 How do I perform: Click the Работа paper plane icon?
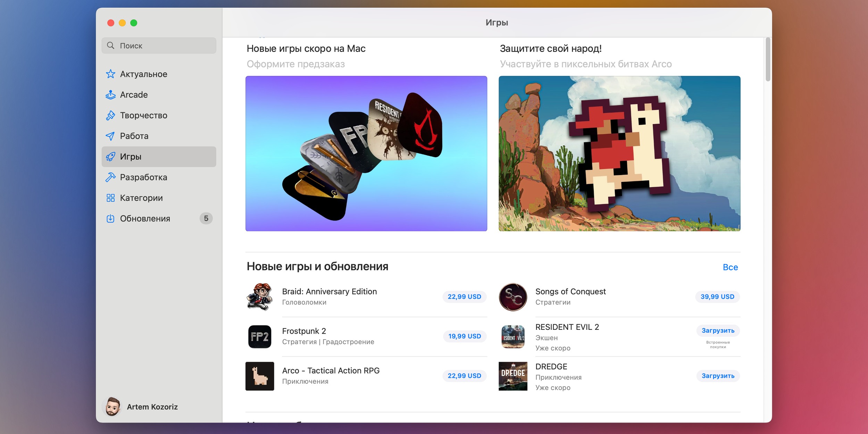pos(110,136)
